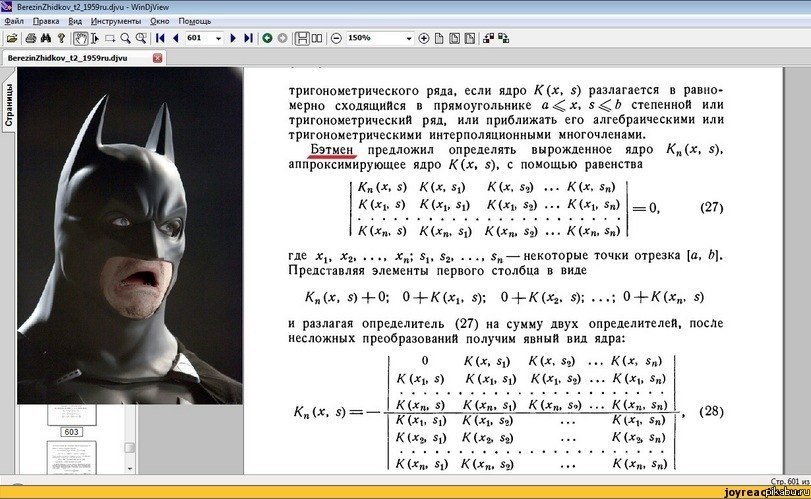Viewport: 811px width, 499px height.
Task: Go to the next page
Action: click(x=234, y=38)
